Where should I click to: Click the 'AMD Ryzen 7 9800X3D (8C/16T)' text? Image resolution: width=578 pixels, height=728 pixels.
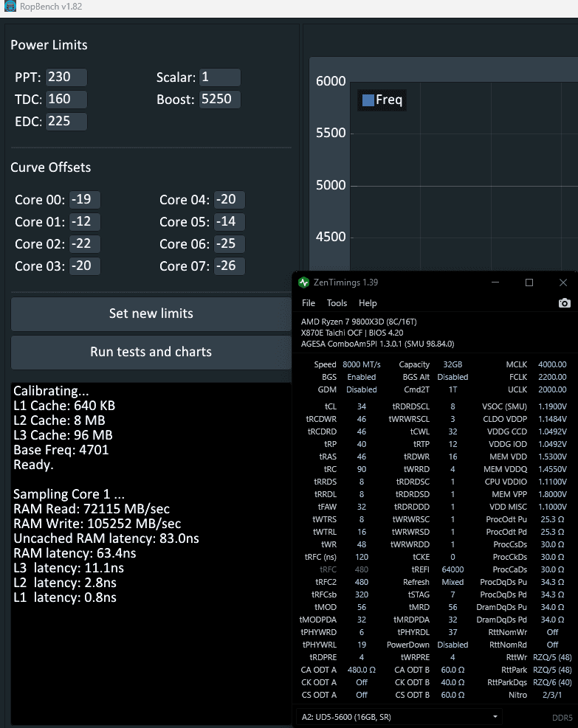tap(359, 322)
